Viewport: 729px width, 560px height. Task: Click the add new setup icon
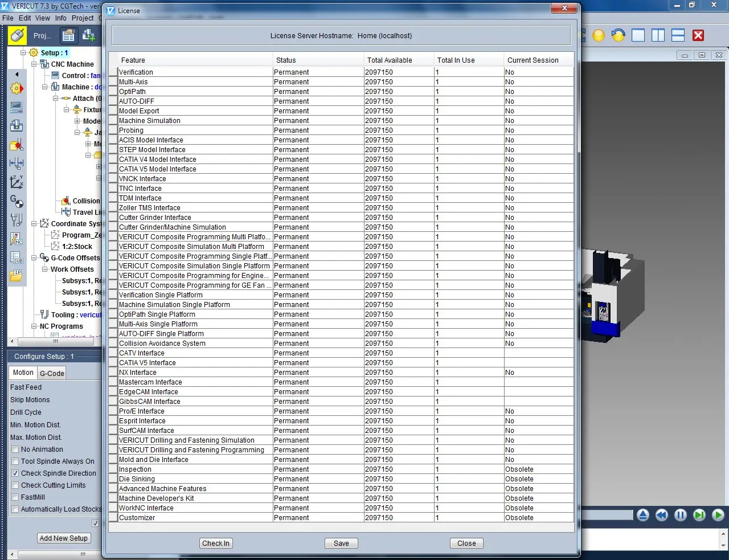(89, 36)
